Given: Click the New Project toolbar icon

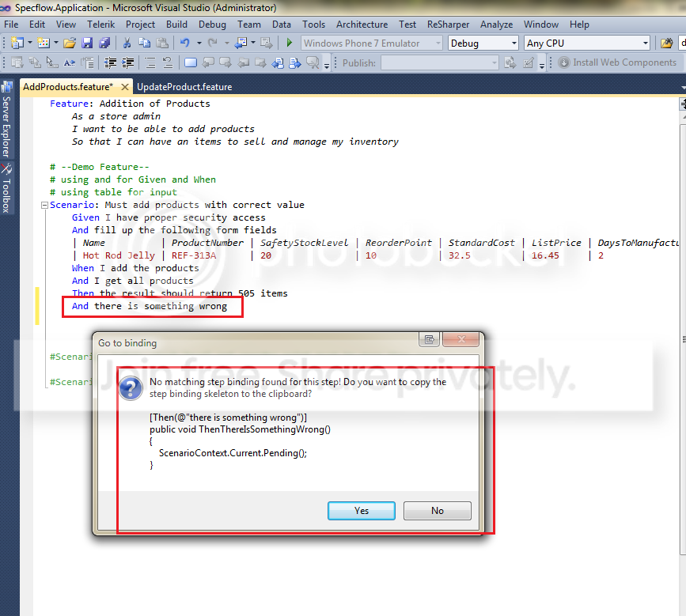Looking at the screenshot, I should point(17,43).
